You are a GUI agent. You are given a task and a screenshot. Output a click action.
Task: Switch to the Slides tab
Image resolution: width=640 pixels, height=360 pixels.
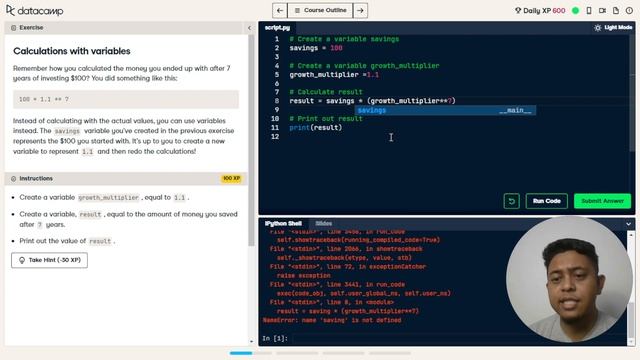[324, 224]
